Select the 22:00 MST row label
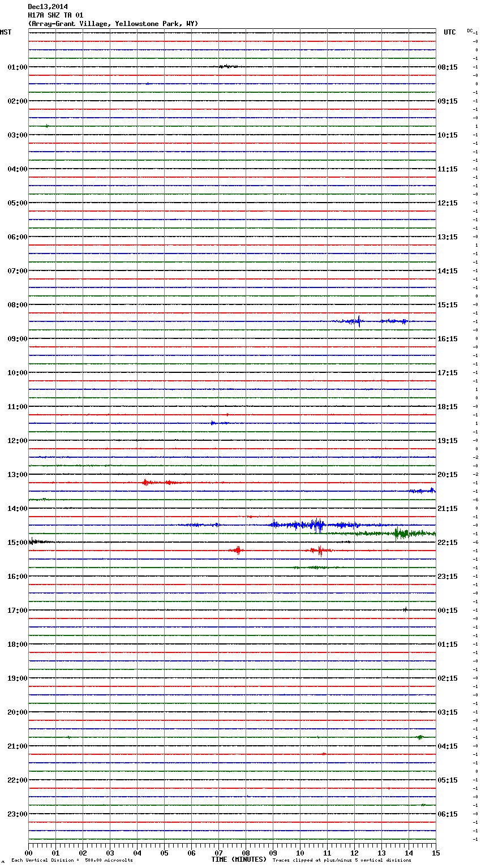This screenshot has height=868, width=481. pos(18,780)
